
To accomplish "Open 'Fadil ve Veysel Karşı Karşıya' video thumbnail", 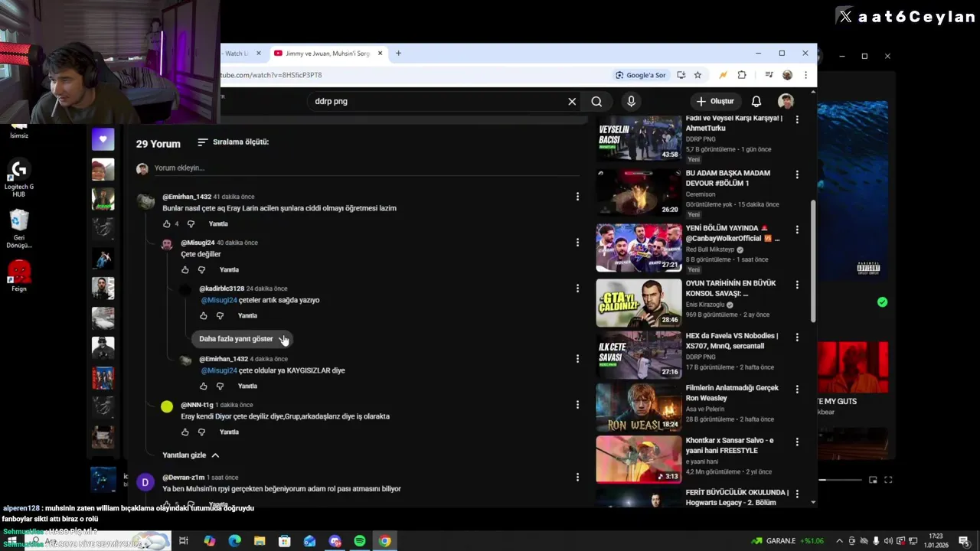I will tap(639, 138).
